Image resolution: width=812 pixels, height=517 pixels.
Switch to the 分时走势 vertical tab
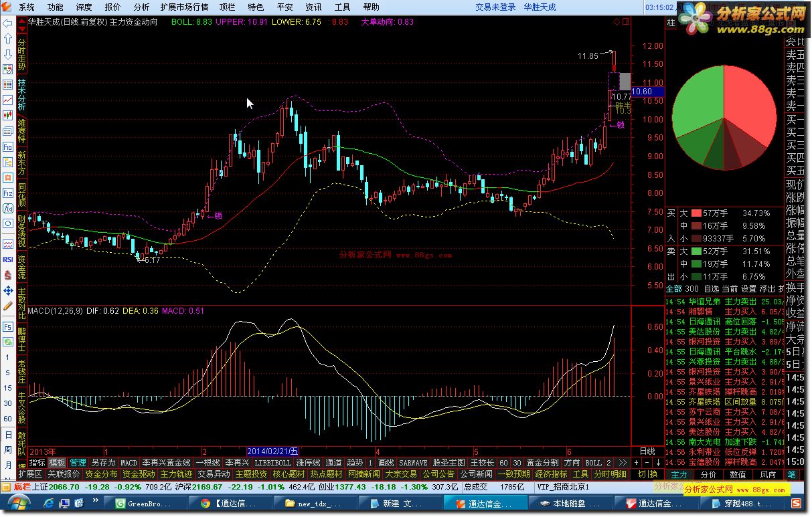[x=21, y=54]
